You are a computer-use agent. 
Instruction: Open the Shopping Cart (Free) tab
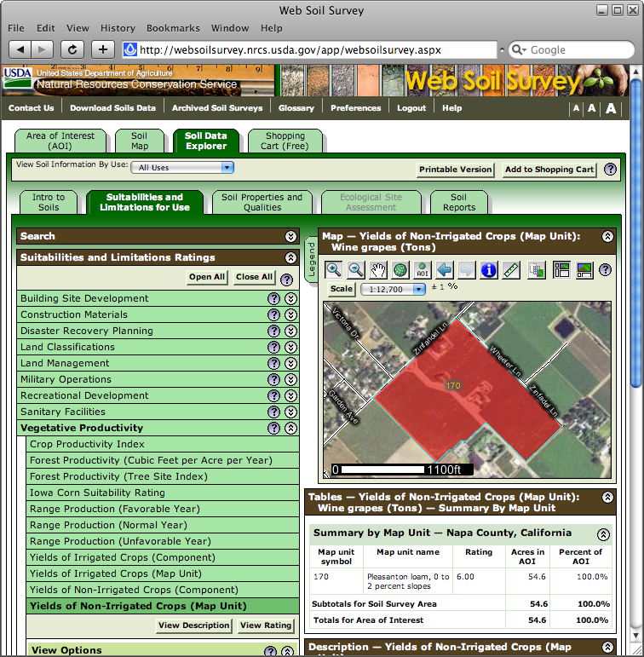pos(285,141)
